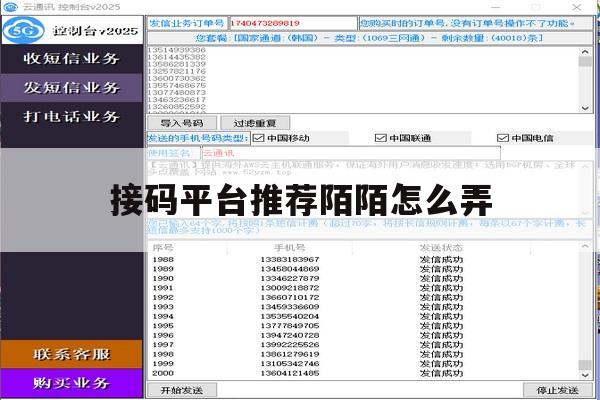The width and height of the screenshot is (600, 400).
Task: Toggle 中国移动 checkbox
Action: [x=259, y=138]
